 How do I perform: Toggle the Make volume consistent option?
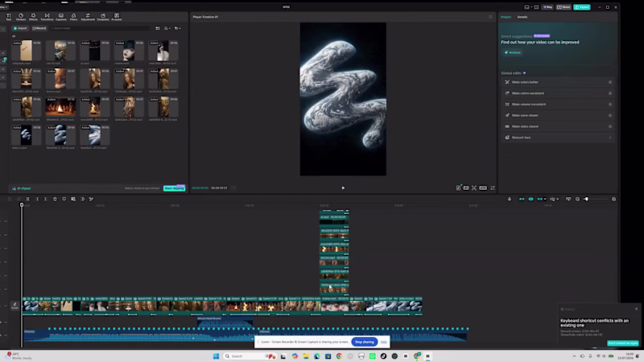[610, 105]
